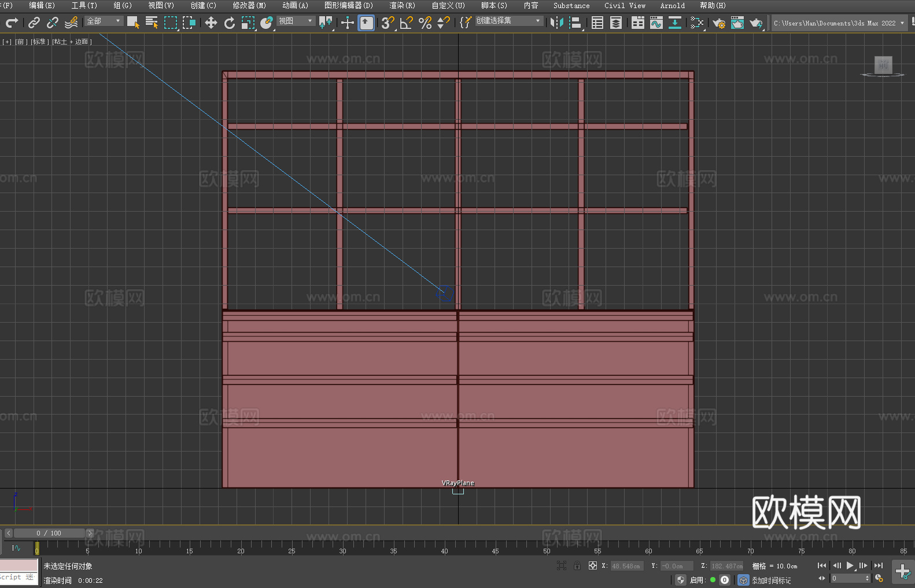Select the Select Object tool

[x=133, y=23]
